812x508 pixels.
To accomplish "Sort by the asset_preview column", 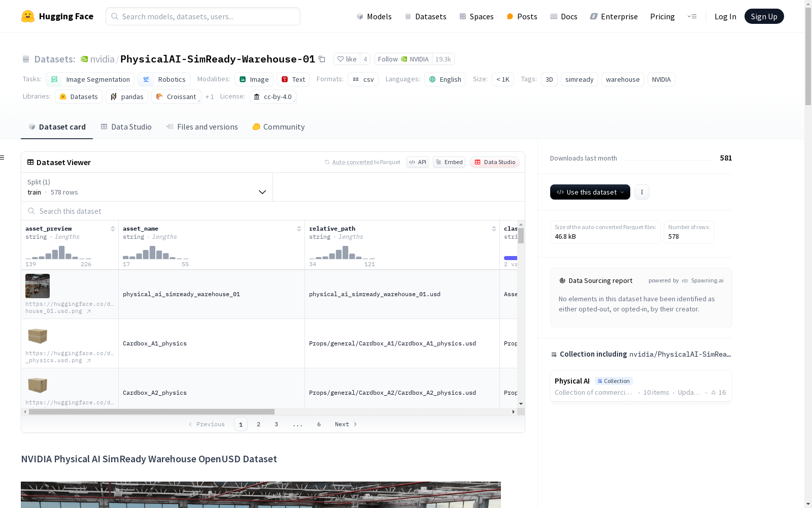I will pos(113,229).
